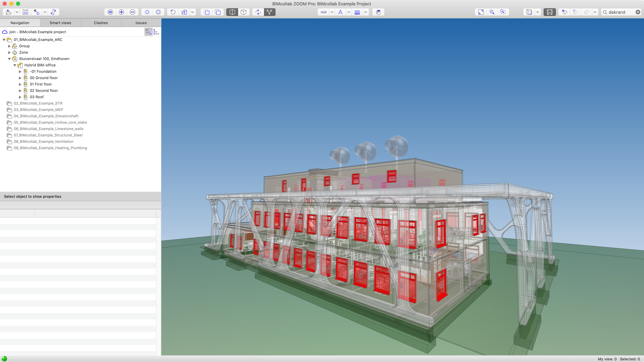This screenshot has width=644, height=362.
Task: Open the section planes dropdown arrow
Action: [595, 12]
